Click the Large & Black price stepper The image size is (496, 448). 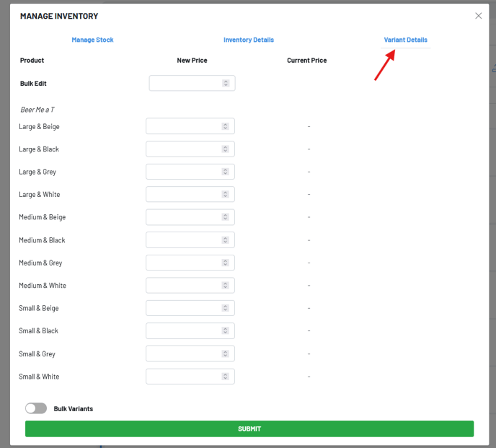(x=225, y=149)
